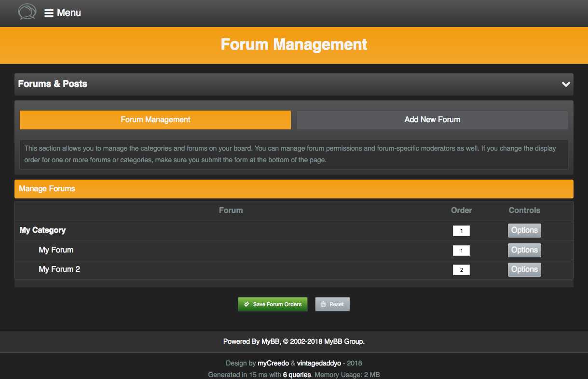Open the My Category link

click(42, 230)
